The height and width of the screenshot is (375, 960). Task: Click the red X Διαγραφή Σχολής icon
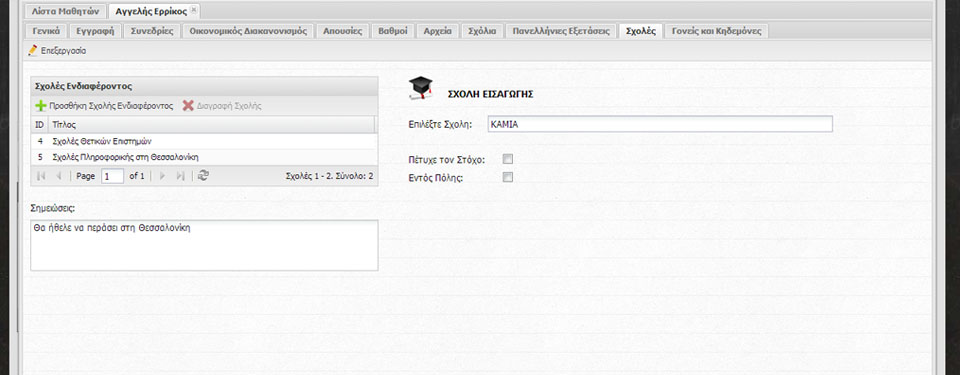coord(188,106)
